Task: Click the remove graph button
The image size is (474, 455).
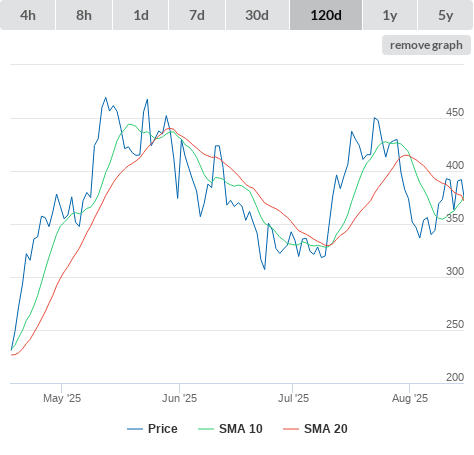Action: tap(426, 45)
